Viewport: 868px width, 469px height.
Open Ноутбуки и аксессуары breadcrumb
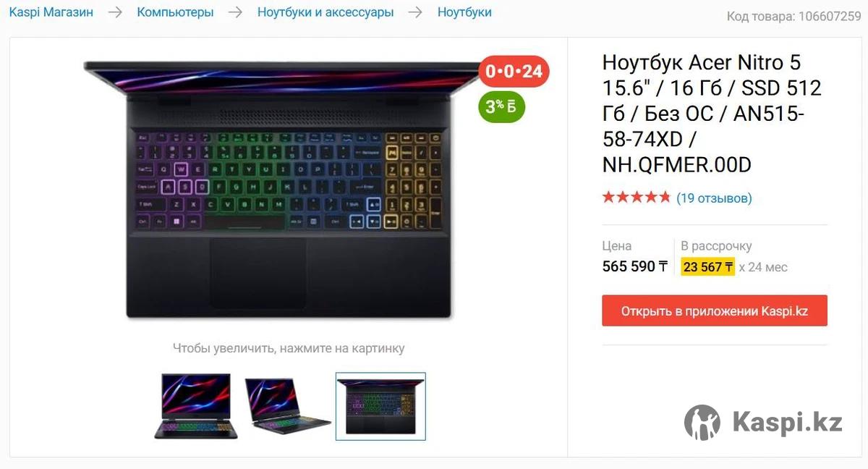coord(325,12)
